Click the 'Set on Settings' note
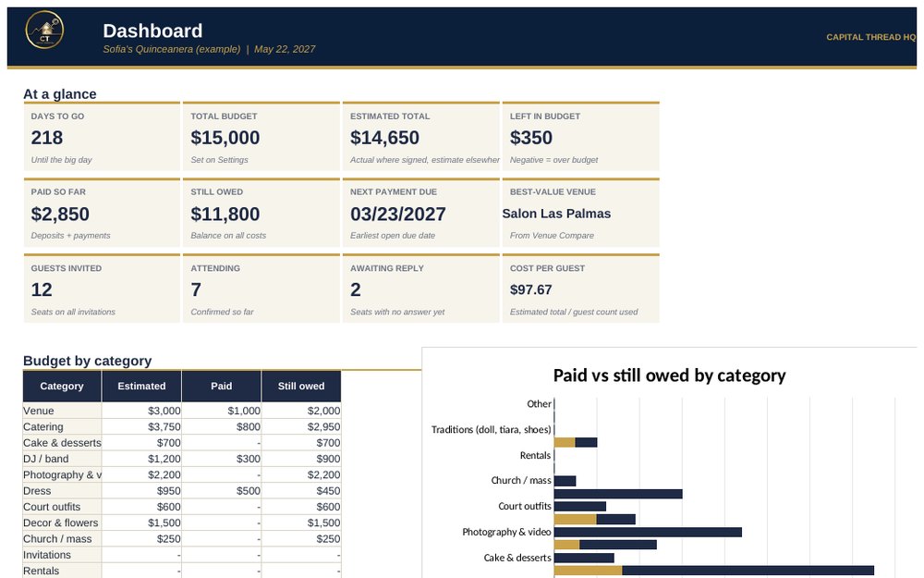This screenshot has width=924, height=578. click(x=219, y=160)
